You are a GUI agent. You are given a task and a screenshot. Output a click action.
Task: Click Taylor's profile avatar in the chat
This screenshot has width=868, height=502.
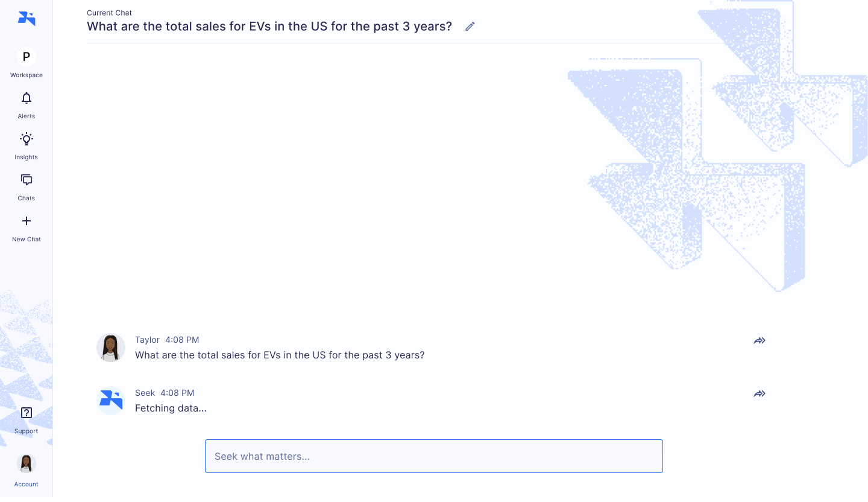(x=111, y=348)
